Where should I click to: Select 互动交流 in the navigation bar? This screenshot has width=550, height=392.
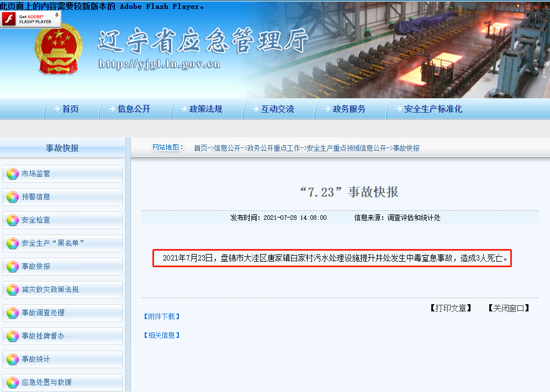pos(277,109)
